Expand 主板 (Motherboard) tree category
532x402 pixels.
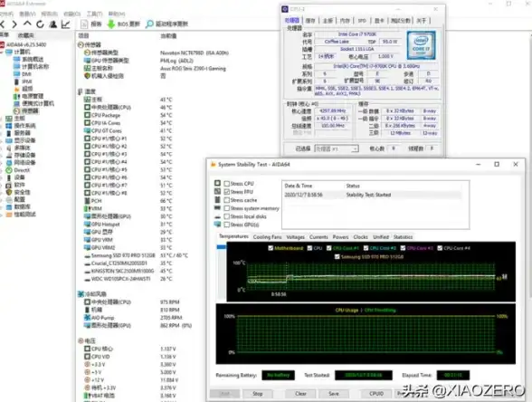tap(2, 119)
